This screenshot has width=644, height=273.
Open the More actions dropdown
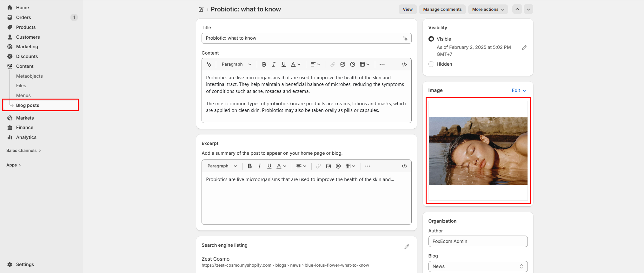coord(488,9)
